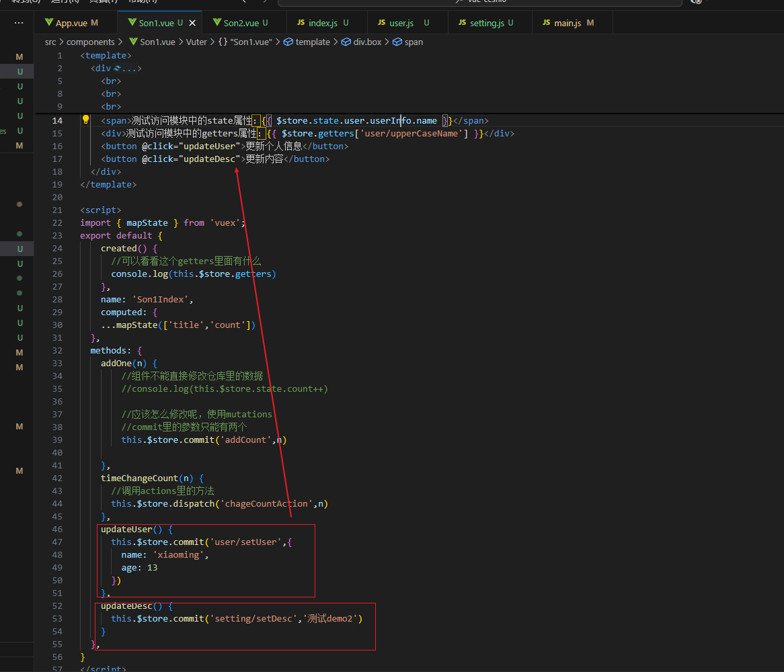Click the export default statement
784x672 pixels.
116,235
